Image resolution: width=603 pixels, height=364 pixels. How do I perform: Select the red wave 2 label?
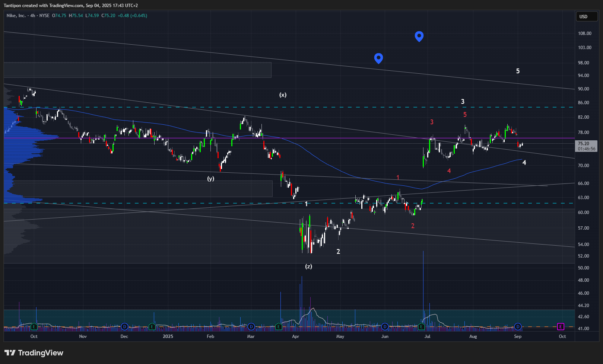(413, 226)
